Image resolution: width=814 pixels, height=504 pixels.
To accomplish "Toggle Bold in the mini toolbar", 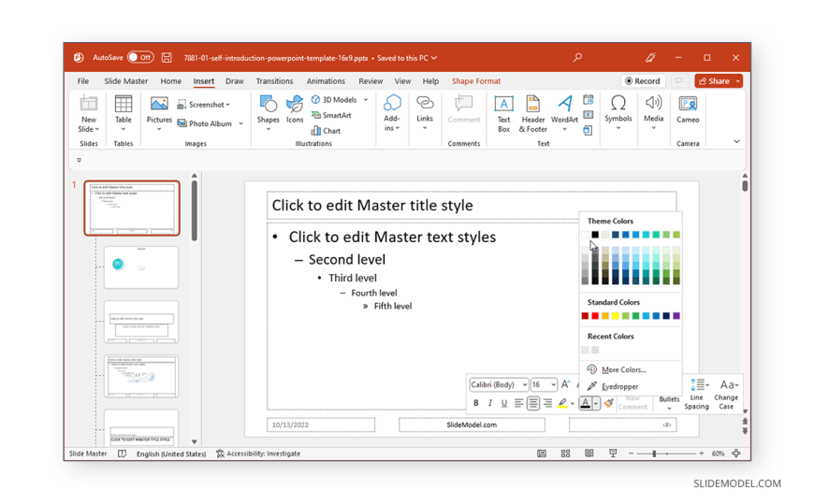I will coord(475,403).
